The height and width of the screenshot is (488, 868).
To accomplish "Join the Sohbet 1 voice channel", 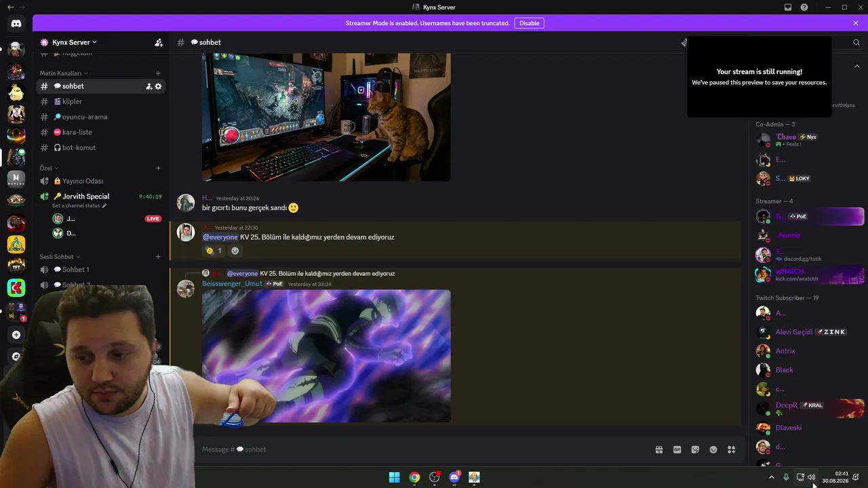I will point(100,270).
